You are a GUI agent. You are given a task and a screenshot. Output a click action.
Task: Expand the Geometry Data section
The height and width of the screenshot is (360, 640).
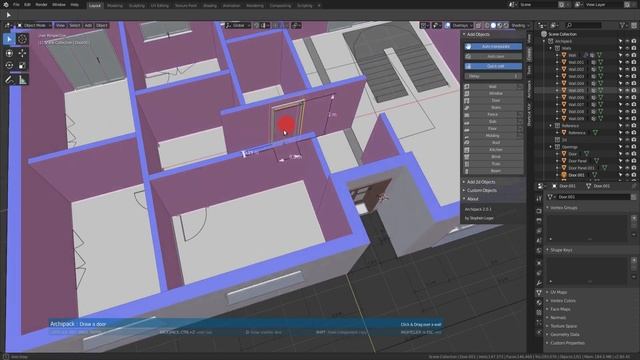tap(564, 334)
